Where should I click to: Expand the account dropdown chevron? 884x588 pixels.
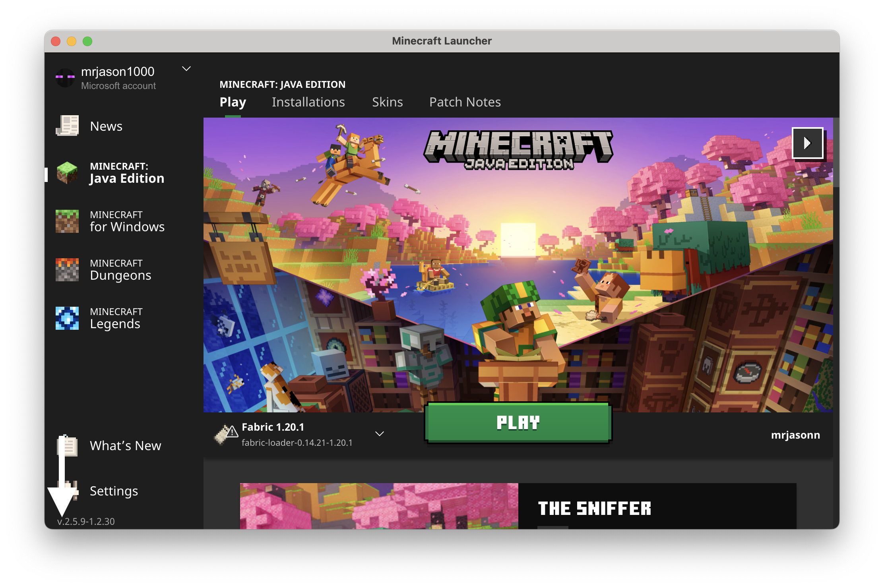coord(186,69)
